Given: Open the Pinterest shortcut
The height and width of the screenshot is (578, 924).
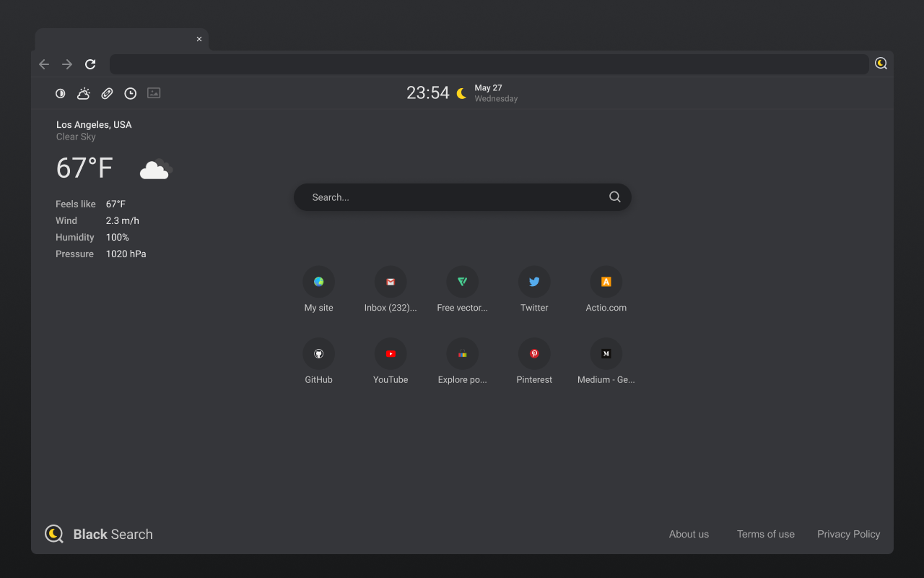Looking at the screenshot, I should click(534, 354).
